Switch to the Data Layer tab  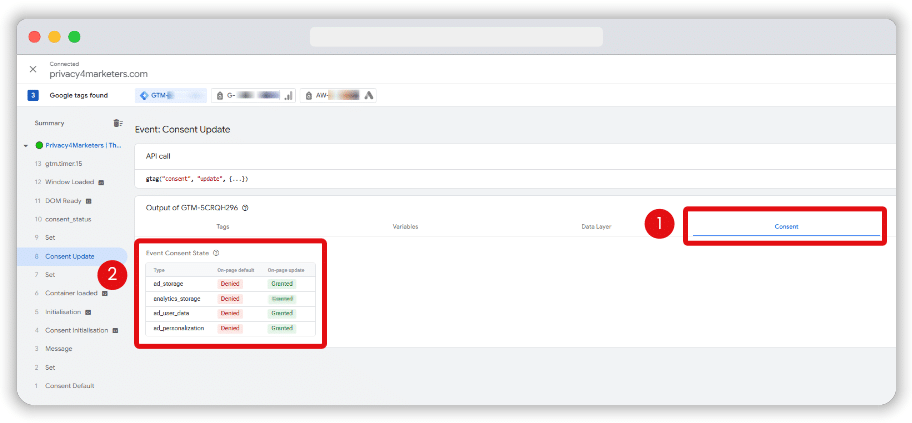(596, 227)
